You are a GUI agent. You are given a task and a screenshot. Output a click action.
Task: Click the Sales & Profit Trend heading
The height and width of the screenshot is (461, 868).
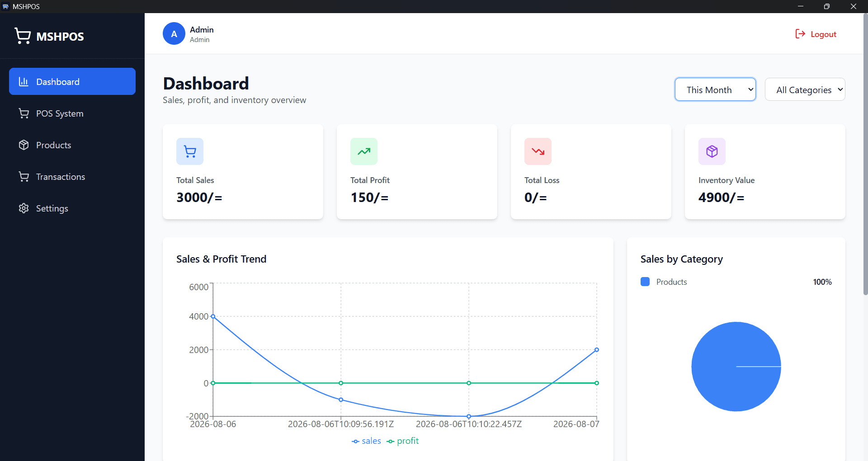(x=222, y=259)
